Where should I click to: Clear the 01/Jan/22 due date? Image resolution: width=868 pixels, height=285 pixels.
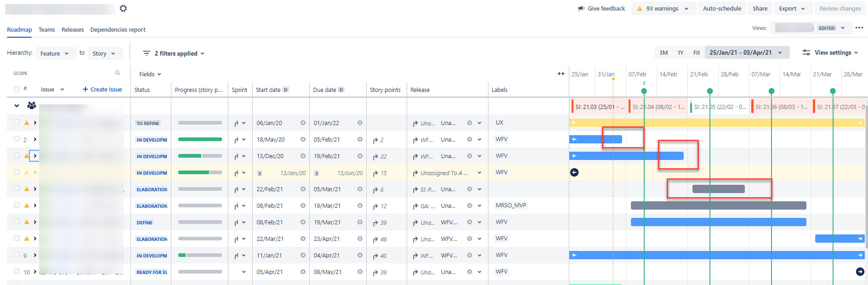pyautogui.click(x=360, y=123)
